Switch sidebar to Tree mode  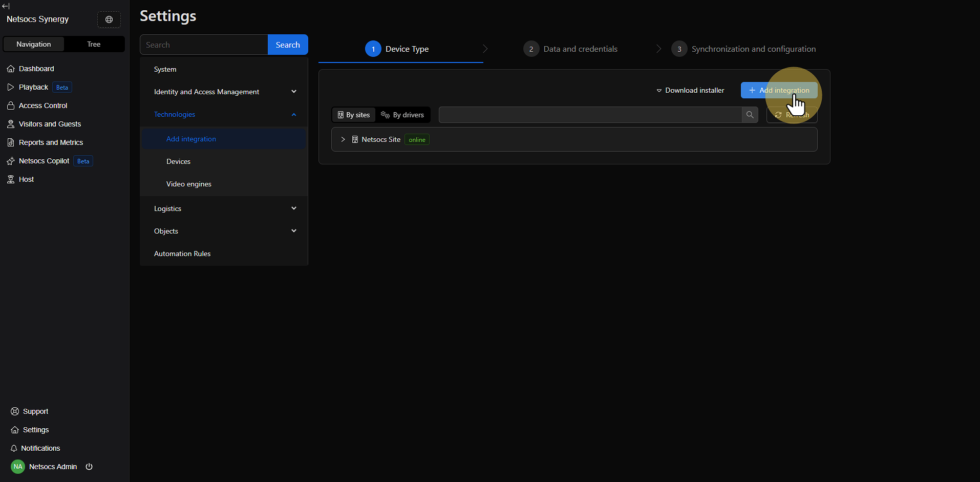(x=94, y=44)
